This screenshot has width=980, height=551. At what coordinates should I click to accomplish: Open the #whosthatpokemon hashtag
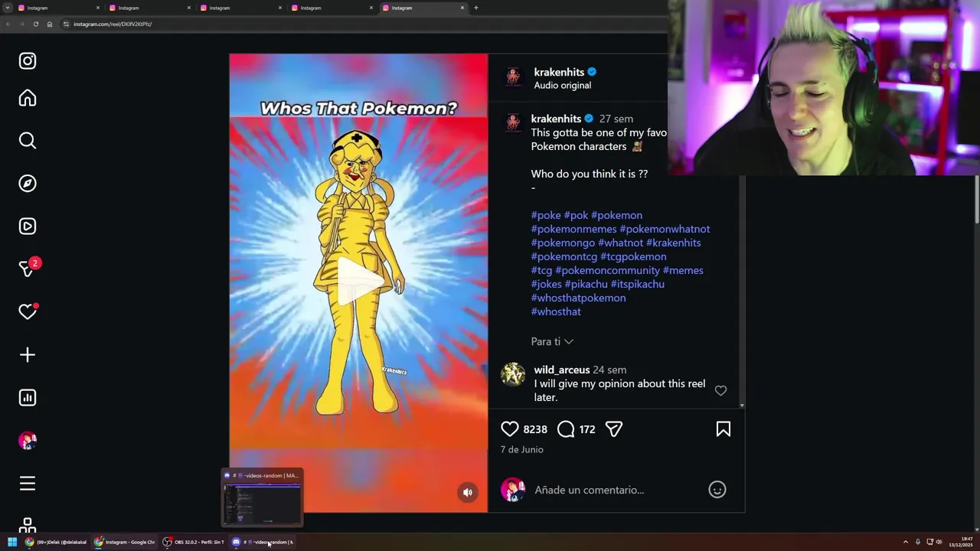(578, 298)
